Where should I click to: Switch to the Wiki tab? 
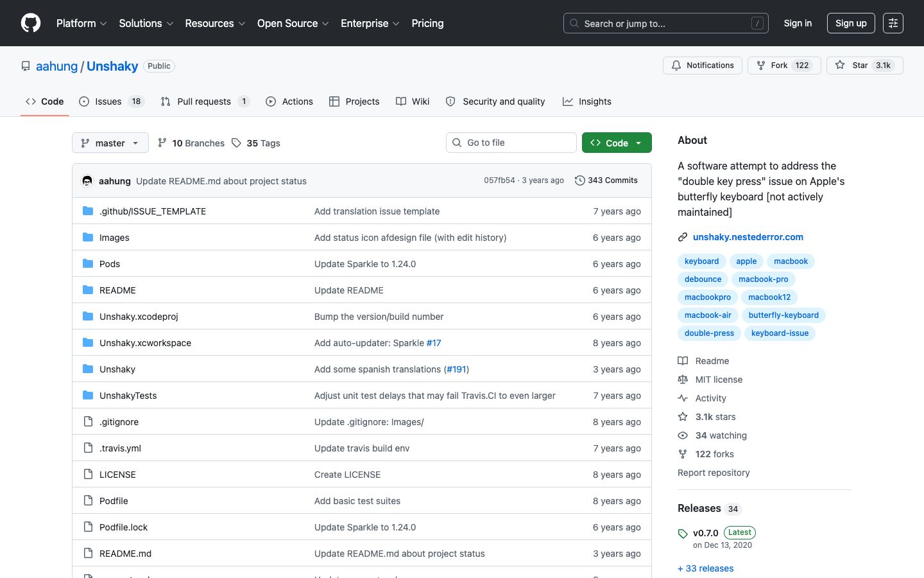point(413,101)
